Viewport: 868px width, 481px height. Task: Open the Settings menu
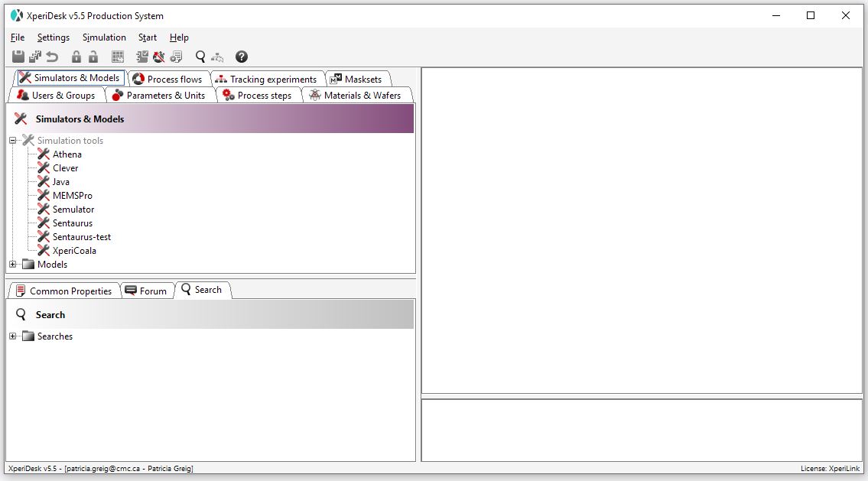tap(53, 37)
